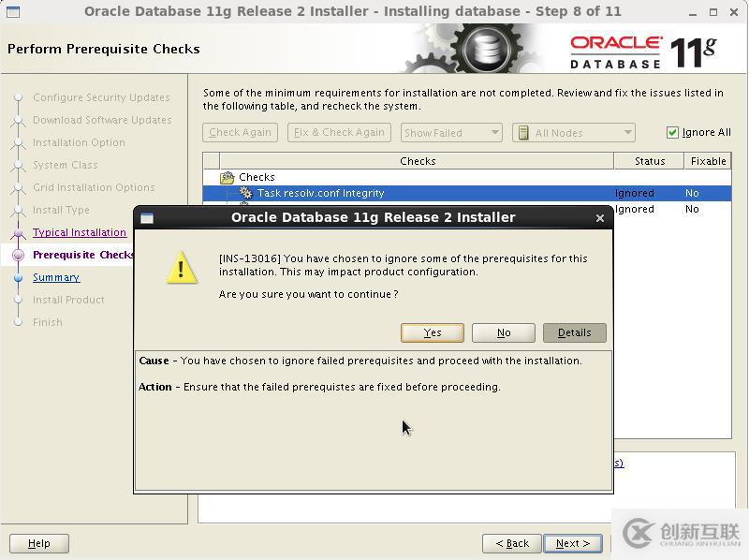Click the Typical Installation step marker

pos(18,233)
